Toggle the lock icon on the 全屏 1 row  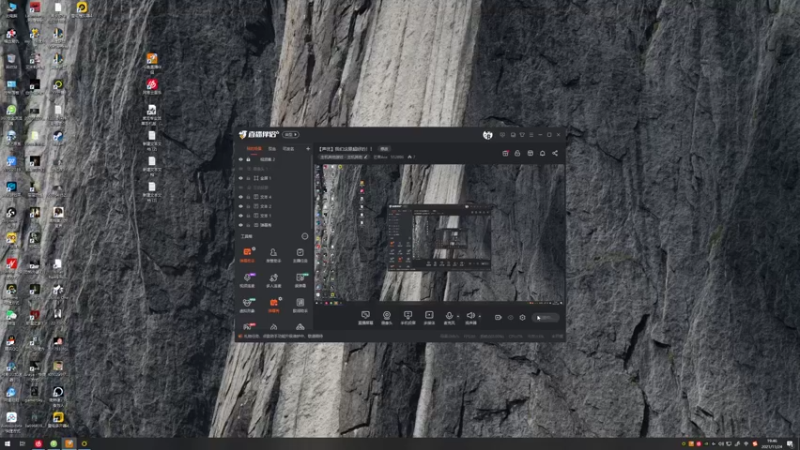pos(248,178)
